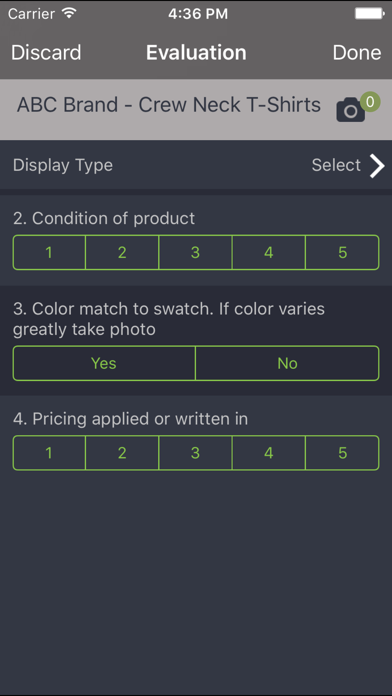Screen dimensions: 392x696
Task: Set Pricing applied rating to 5
Action: [342, 453]
